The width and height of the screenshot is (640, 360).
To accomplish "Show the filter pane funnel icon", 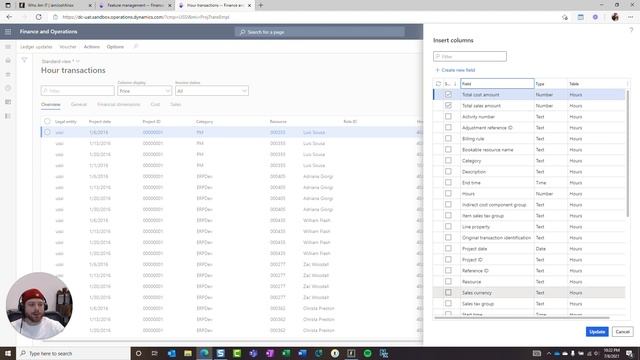I will pos(24,60).
